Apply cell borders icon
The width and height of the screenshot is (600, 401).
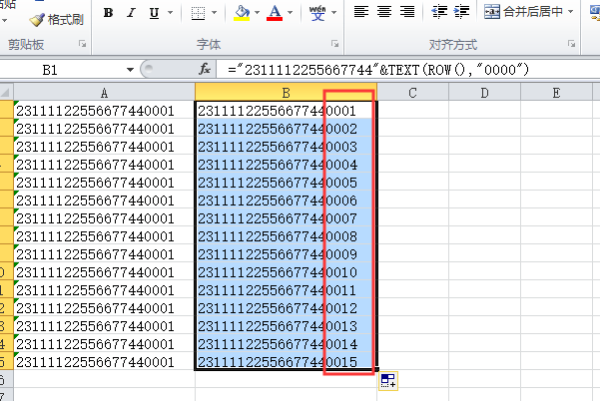(x=198, y=13)
